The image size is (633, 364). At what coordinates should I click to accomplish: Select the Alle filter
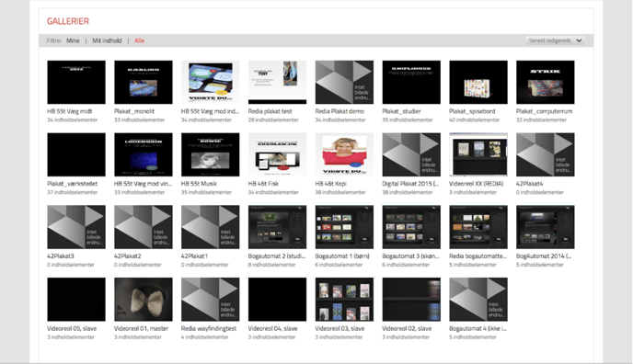pos(139,40)
